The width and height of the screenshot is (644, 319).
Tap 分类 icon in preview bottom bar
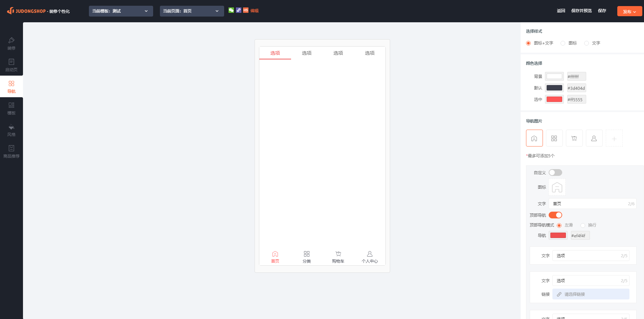307,254
